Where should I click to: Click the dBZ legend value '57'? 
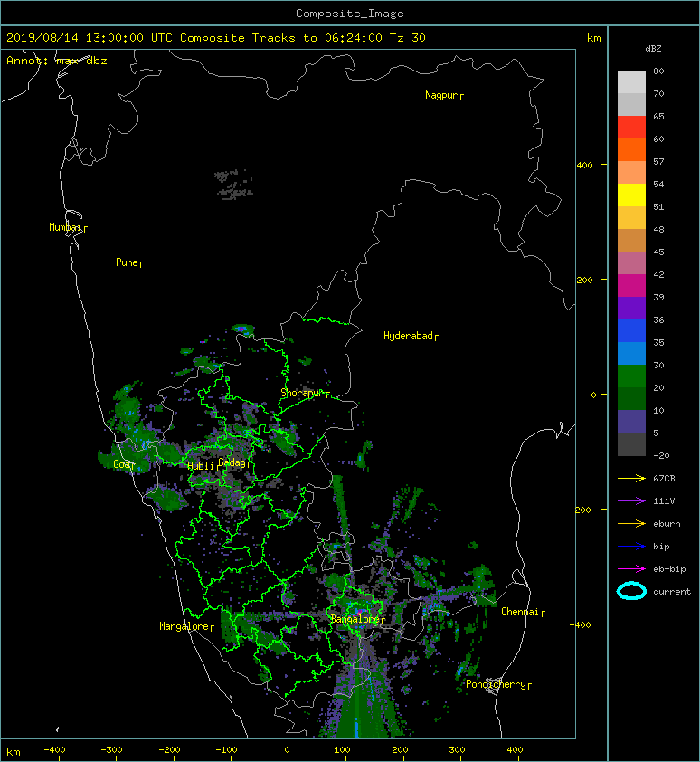[x=658, y=161]
